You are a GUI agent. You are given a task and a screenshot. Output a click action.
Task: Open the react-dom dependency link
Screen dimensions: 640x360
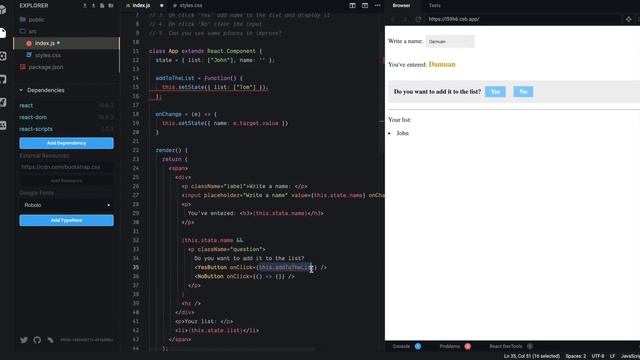33,117
